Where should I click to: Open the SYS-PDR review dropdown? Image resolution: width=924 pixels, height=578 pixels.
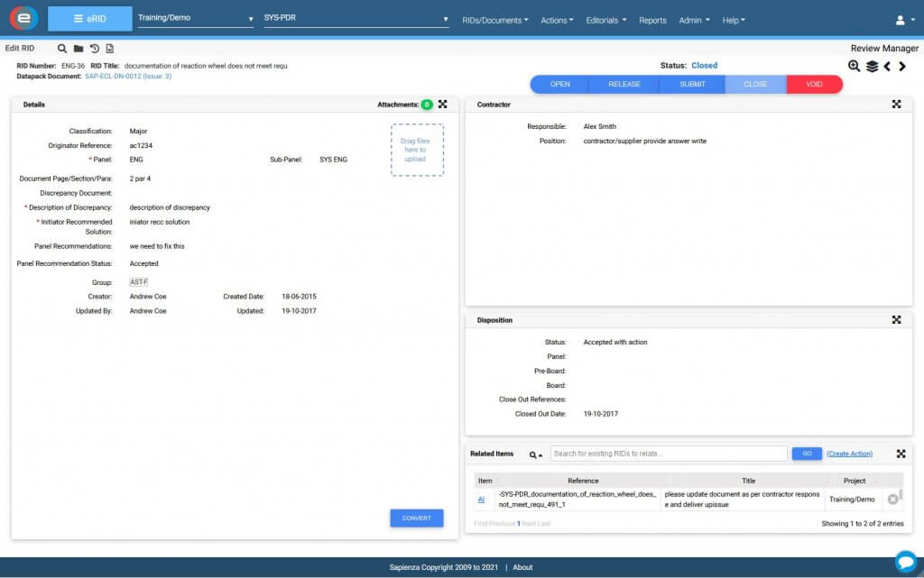coord(356,18)
